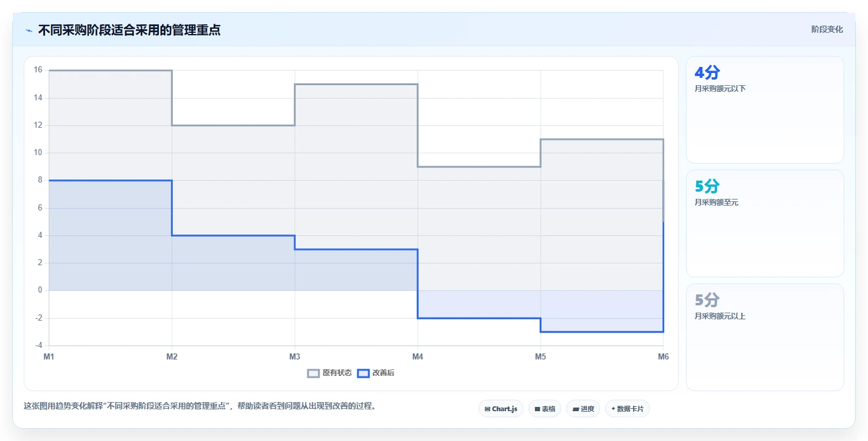
Task: Click the M3 axis label
Action: coord(295,357)
